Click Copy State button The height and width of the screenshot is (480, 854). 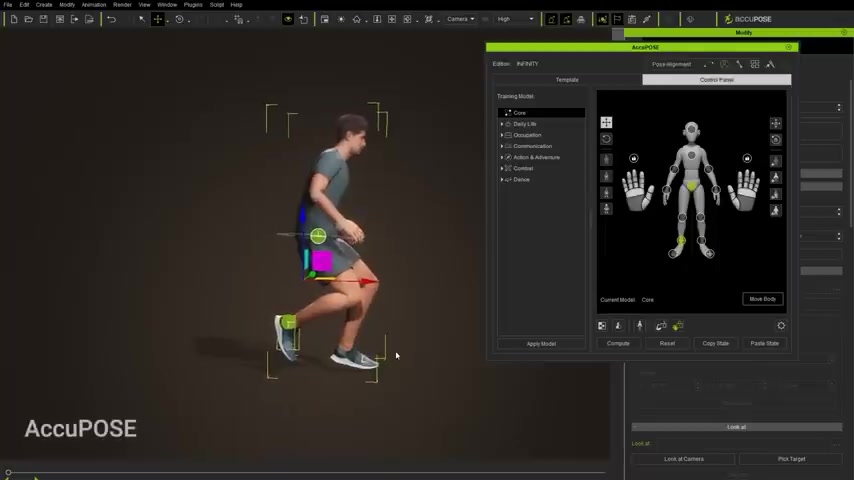716,343
